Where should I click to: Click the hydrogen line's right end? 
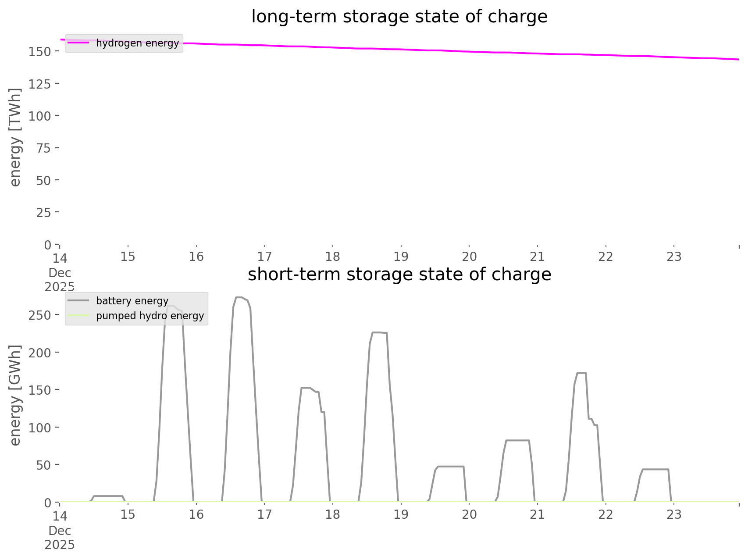[737, 59]
